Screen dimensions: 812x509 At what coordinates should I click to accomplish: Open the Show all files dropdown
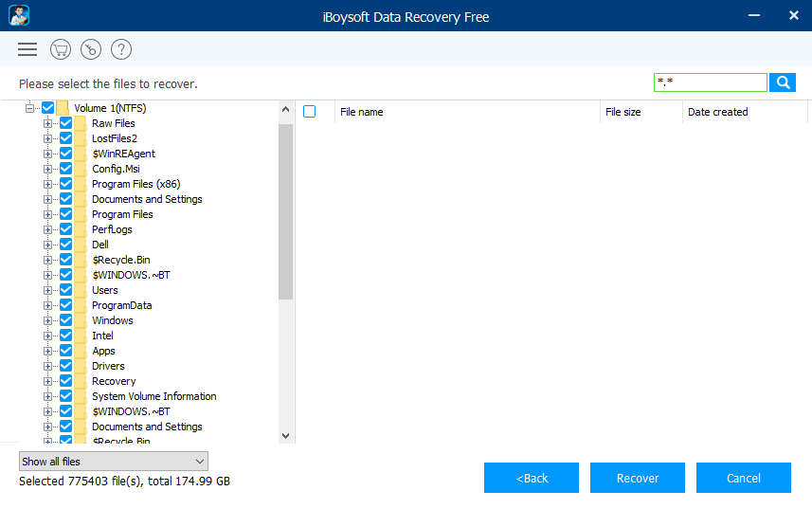114,462
